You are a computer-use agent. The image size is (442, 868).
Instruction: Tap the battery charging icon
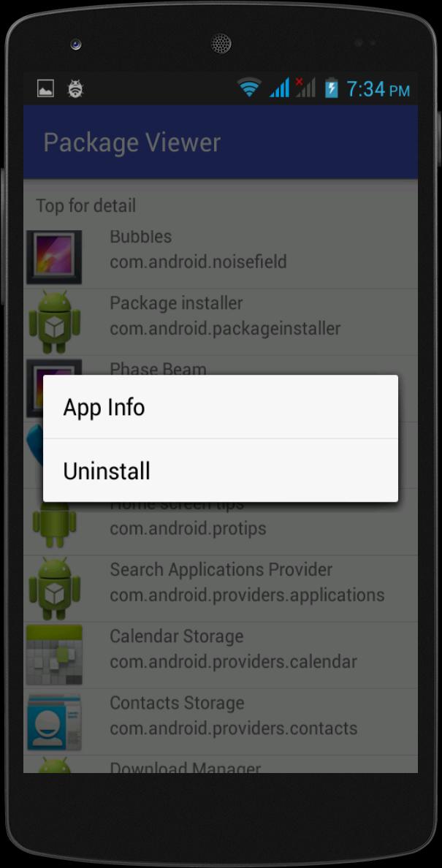(332, 88)
